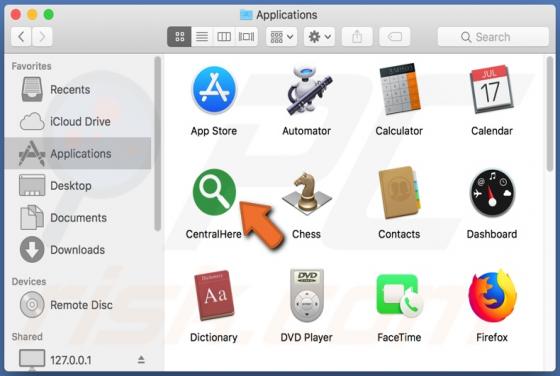Click in the Search field

point(493,36)
